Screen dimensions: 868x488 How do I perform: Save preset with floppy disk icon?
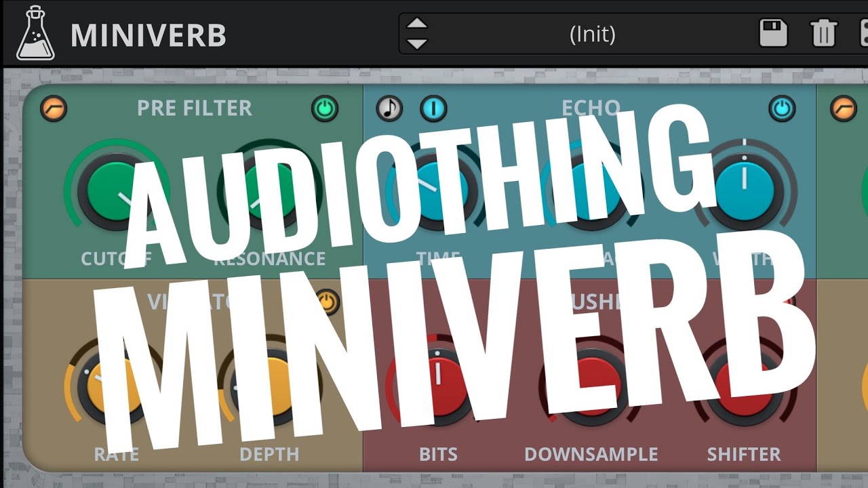(773, 33)
